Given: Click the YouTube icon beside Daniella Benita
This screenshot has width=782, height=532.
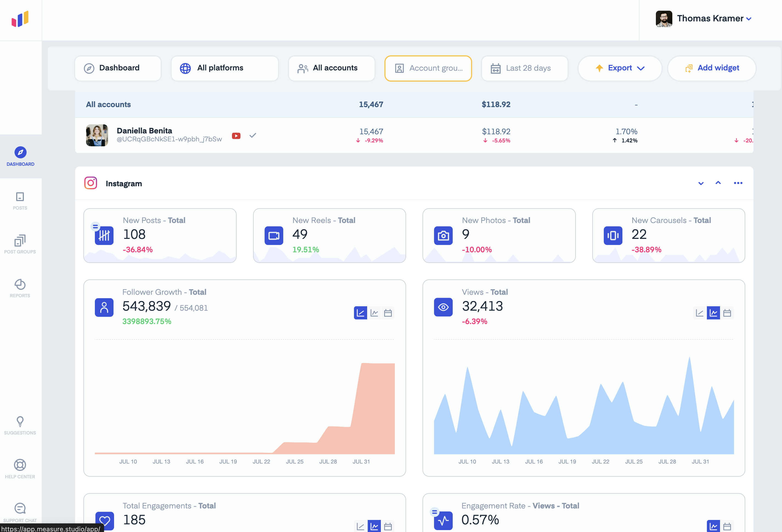Looking at the screenshot, I should click(236, 136).
